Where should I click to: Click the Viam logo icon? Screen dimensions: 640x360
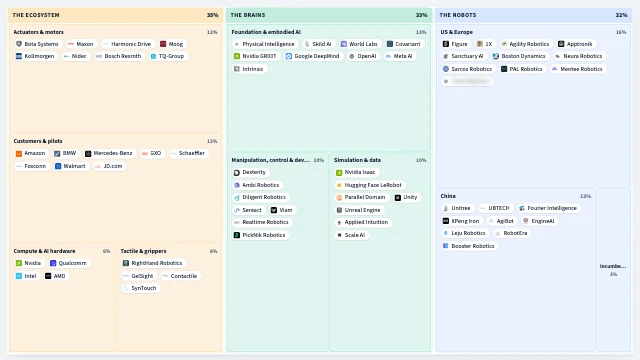pyautogui.click(x=274, y=210)
